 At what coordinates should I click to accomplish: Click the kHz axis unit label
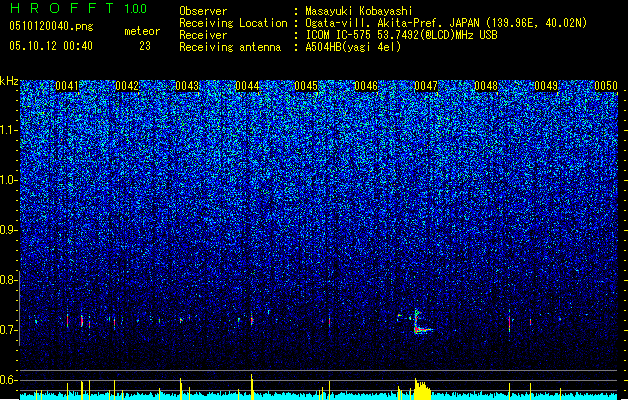(x=9, y=81)
